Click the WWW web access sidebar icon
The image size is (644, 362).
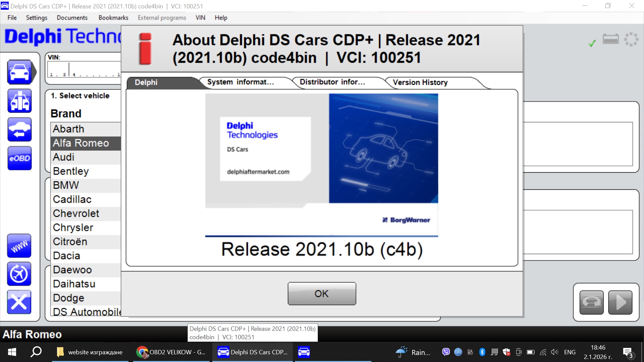click(19, 246)
